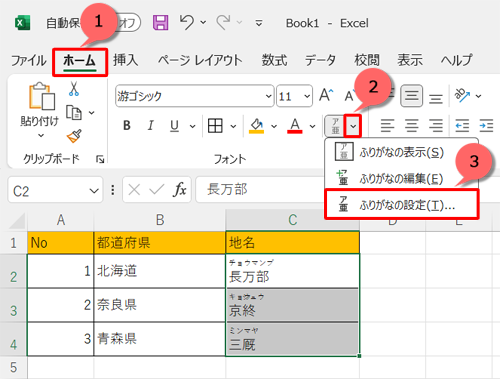Screen dimensions: 500x379
Task: Open text orientation icon
Action: pyautogui.click(x=462, y=96)
